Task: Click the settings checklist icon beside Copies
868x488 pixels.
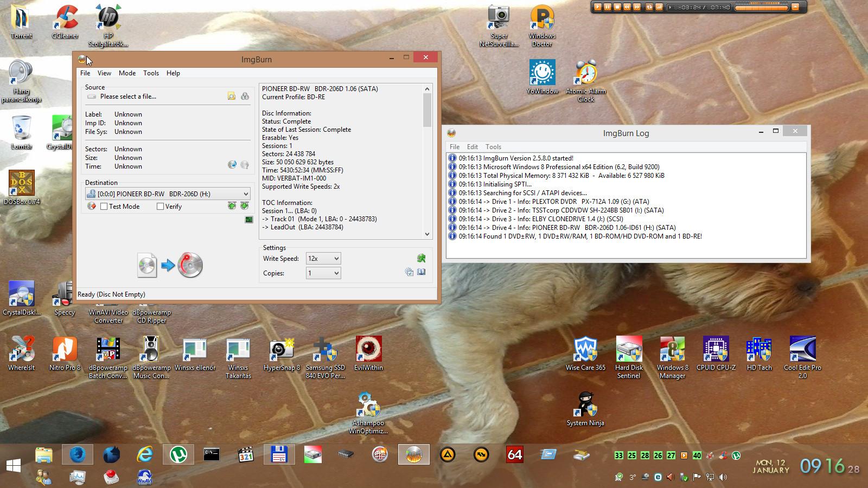Action: click(409, 272)
